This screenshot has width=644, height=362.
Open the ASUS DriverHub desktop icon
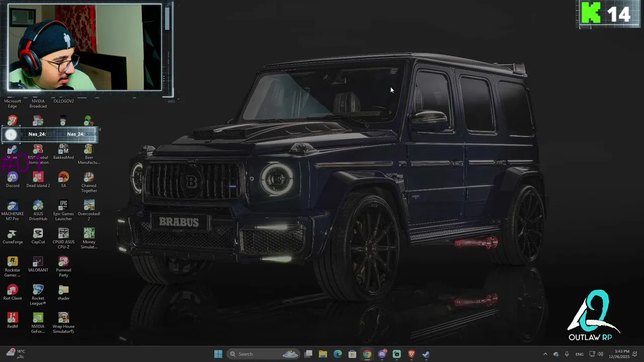click(x=38, y=211)
